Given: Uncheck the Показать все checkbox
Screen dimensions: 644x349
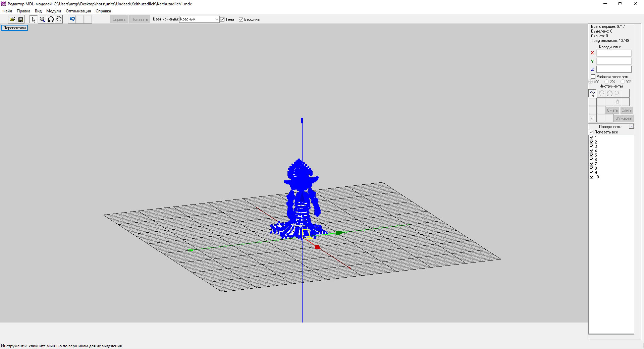Looking at the screenshot, I should pyautogui.click(x=591, y=132).
